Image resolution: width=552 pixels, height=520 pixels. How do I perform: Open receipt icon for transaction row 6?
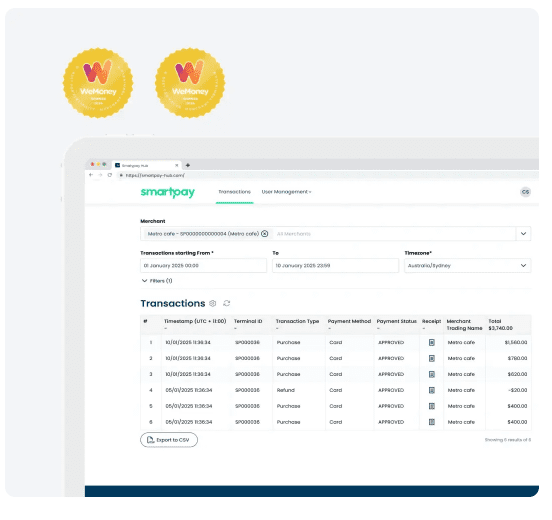[x=432, y=422]
